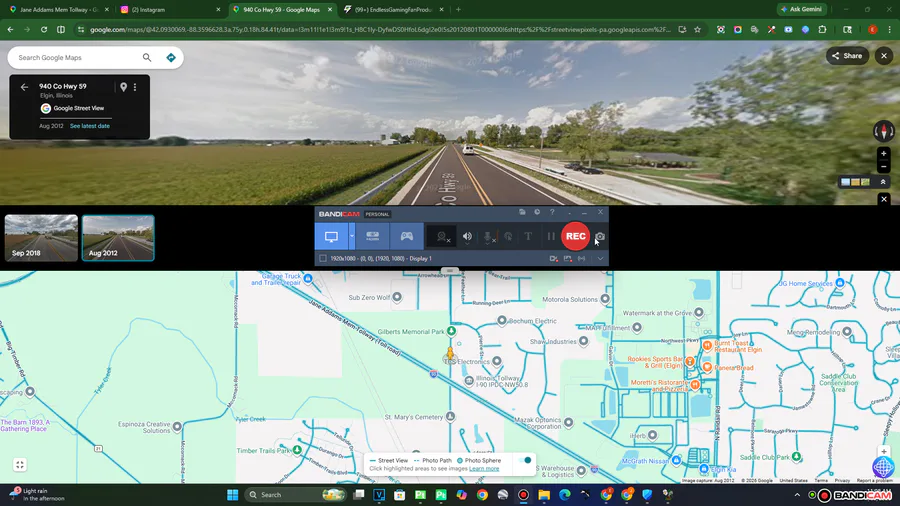This screenshot has width=900, height=506.
Task: Select Bandicam screen recording mode
Action: tap(331, 236)
